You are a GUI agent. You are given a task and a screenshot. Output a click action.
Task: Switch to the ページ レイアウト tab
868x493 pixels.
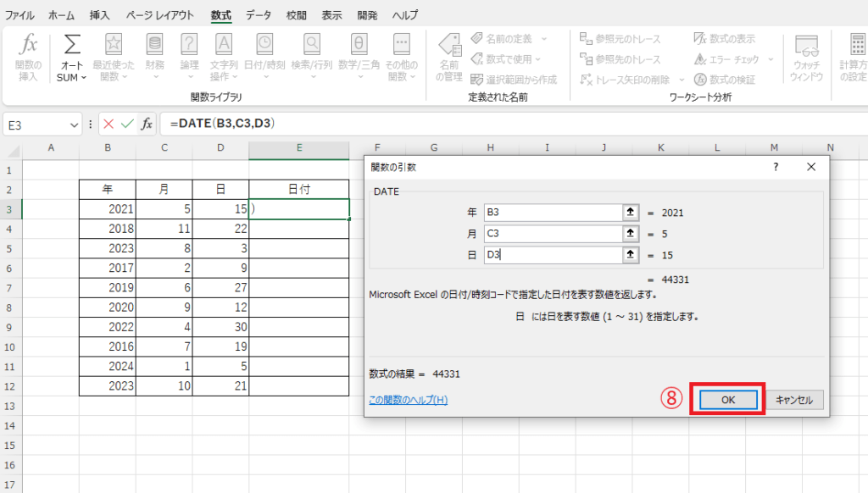click(x=159, y=15)
